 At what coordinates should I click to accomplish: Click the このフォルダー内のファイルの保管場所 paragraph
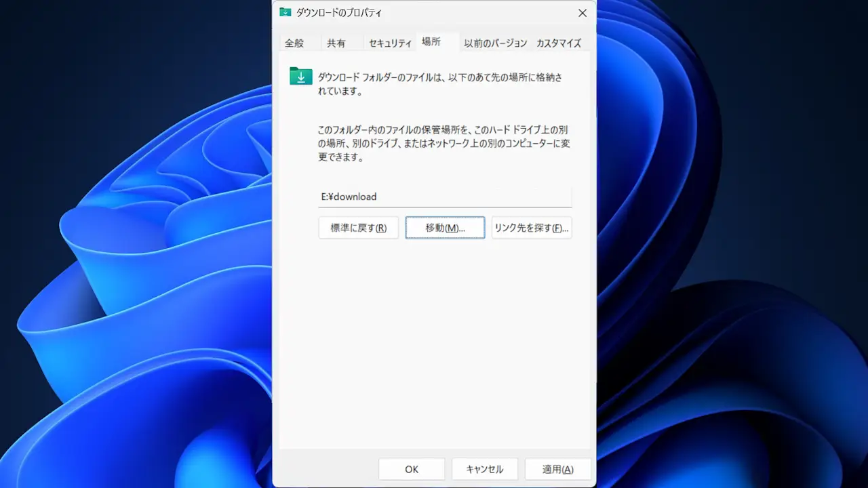(443, 143)
